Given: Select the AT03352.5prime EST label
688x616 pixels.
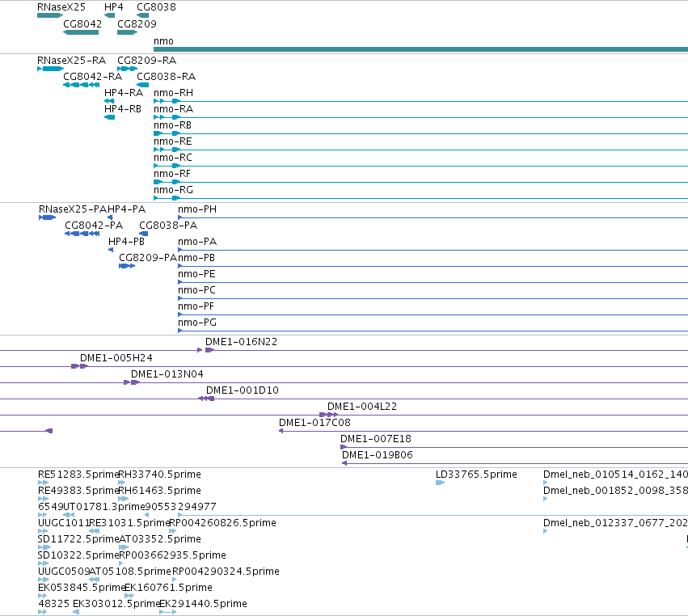Looking at the screenshot, I should (x=160, y=539).
